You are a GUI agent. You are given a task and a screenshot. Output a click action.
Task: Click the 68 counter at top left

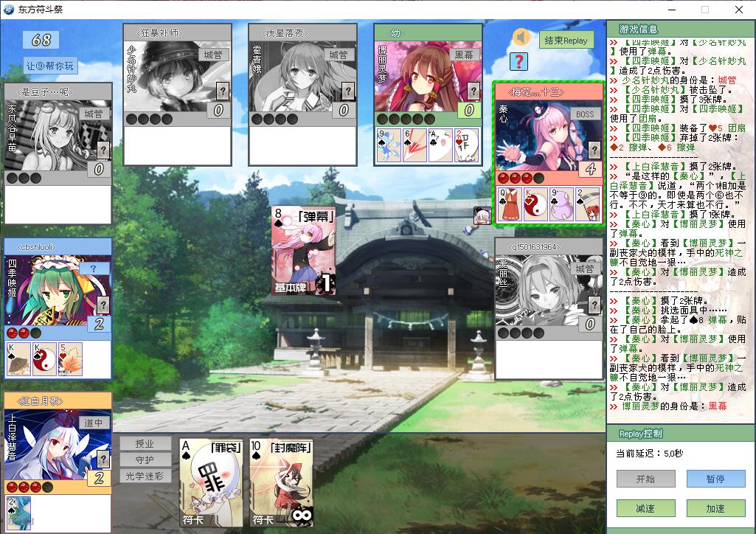click(x=41, y=40)
